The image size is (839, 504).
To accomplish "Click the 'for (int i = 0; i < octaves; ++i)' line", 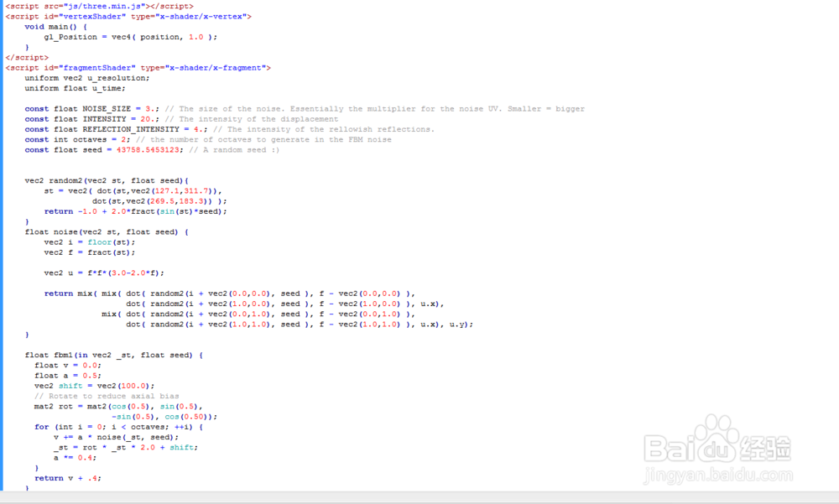I will click(119, 427).
